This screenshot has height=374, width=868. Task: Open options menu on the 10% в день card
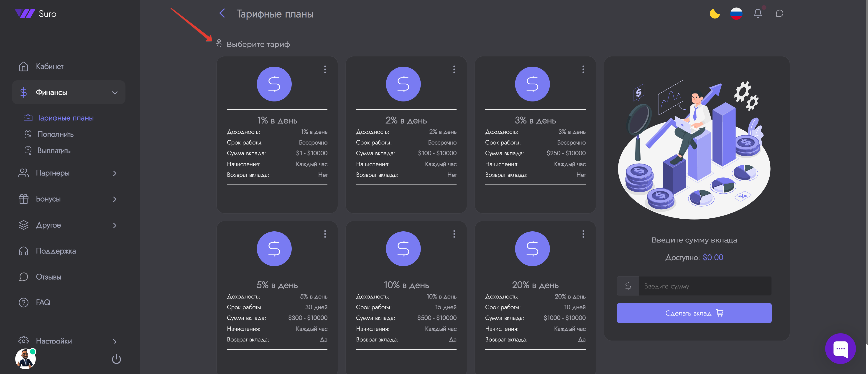tap(454, 234)
